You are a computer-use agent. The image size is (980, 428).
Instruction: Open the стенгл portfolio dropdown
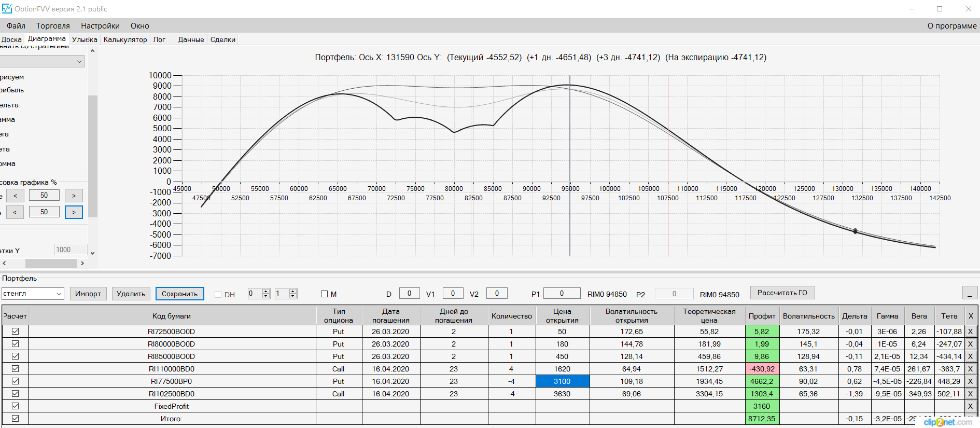coord(59,294)
